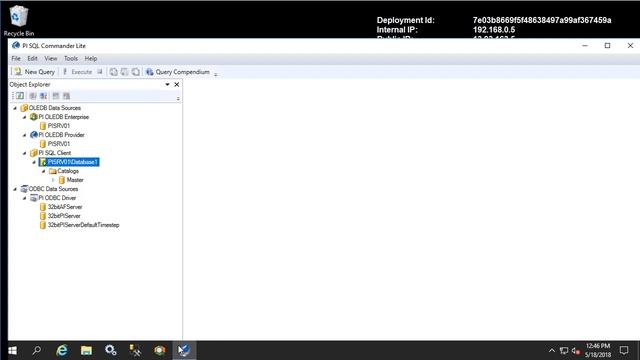Open the Windows Start menu
Viewport: 640px width, 360px height.
13,351
